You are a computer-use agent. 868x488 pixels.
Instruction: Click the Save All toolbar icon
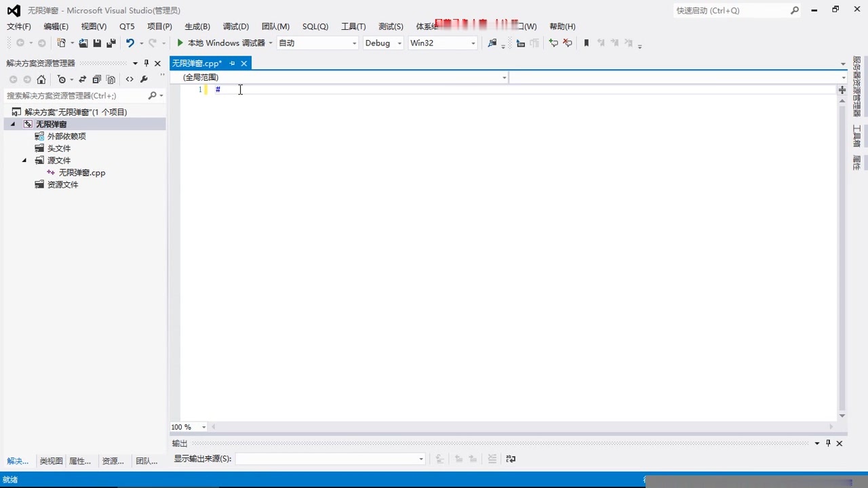pos(111,43)
